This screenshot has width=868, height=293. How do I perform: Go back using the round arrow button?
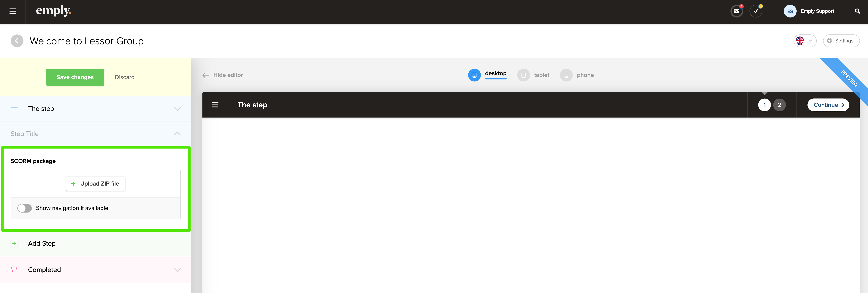(17, 41)
